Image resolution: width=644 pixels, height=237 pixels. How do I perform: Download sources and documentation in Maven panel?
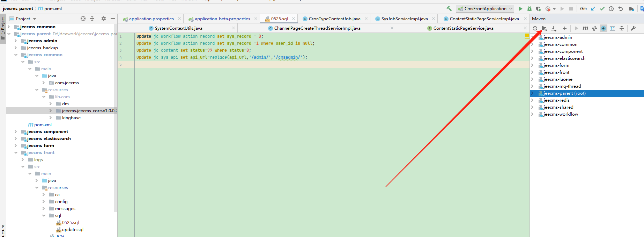[x=554, y=28]
